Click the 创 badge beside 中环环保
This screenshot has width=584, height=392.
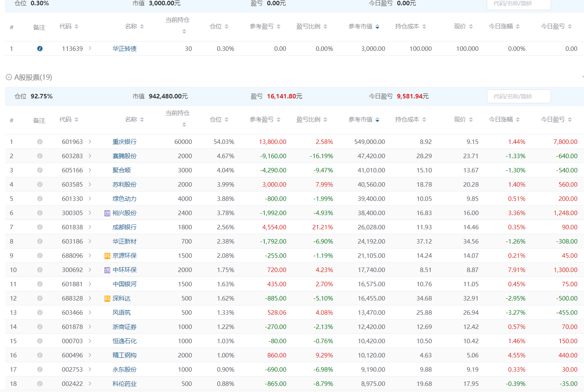tap(107, 270)
